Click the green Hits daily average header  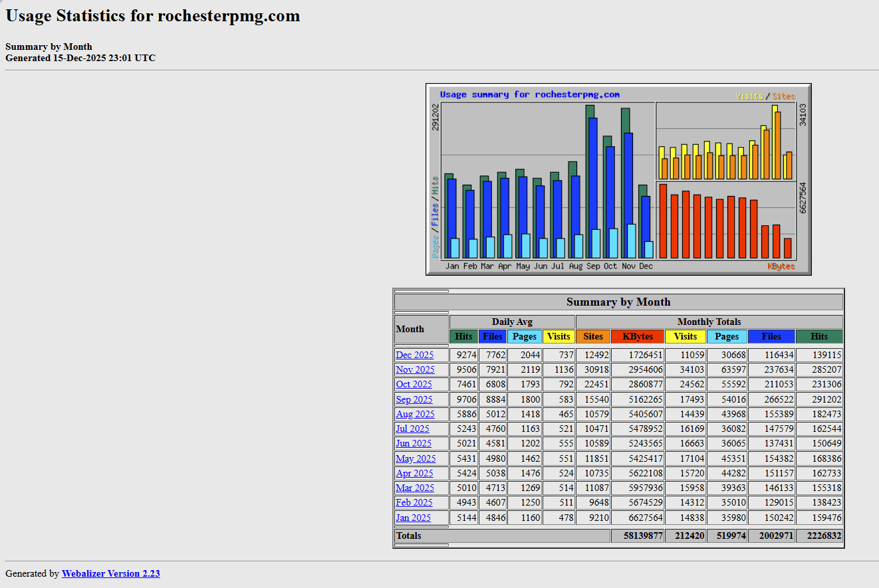[x=463, y=336]
